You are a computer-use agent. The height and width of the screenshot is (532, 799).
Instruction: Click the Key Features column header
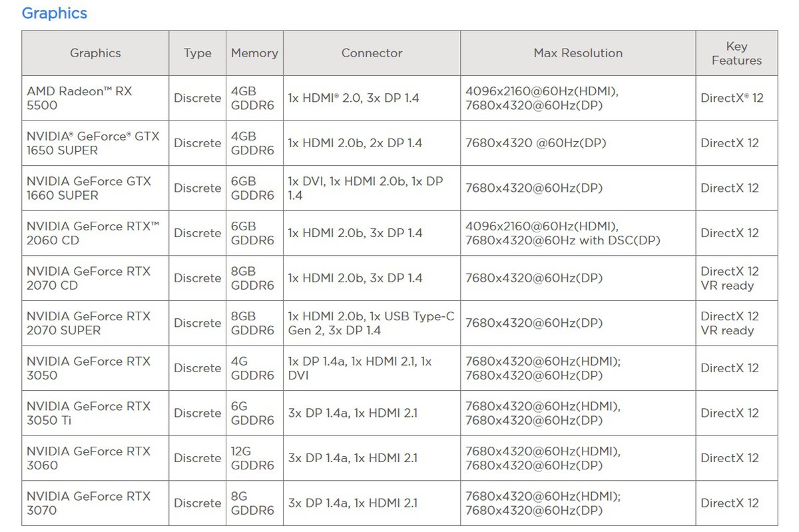point(736,53)
